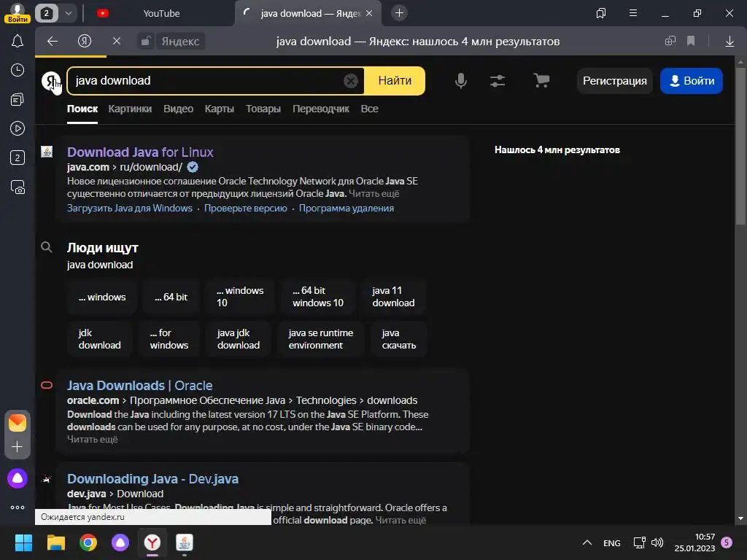
Task: Open Downloading Java - Dev.java result
Action: pos(152,478)
